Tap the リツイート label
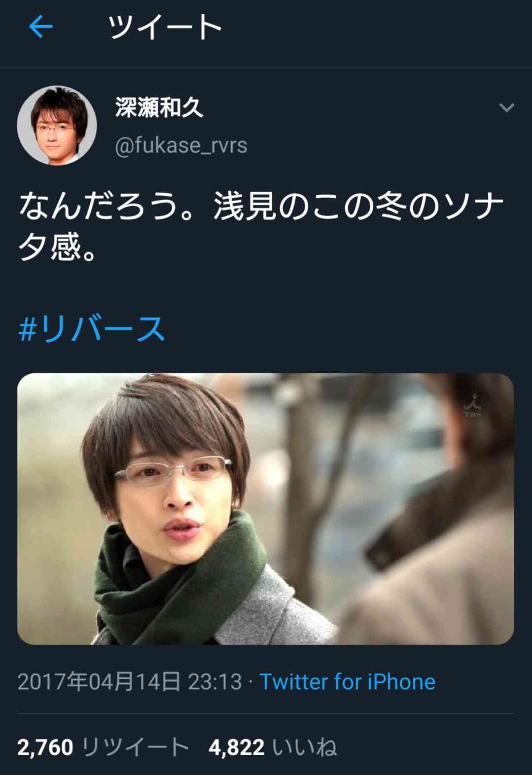This screenshot has height=775, width=532. click(x=135, y=747)
